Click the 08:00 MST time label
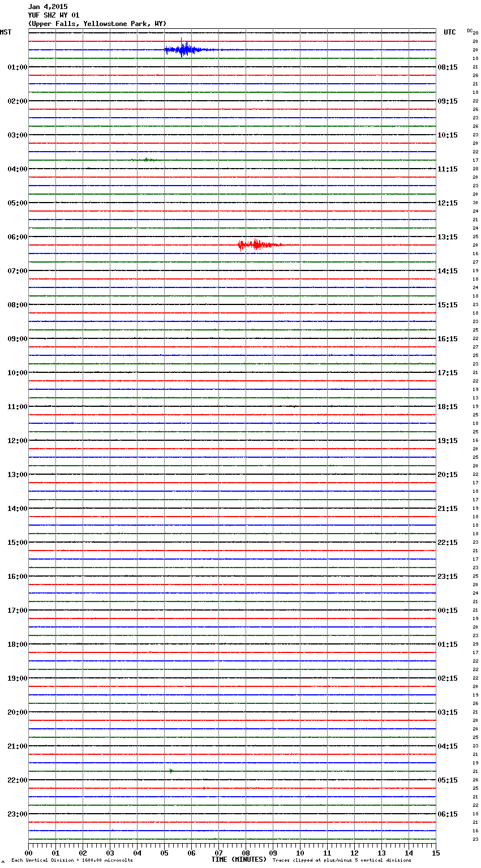This screenshot has width=481, height=868. (x=18, y=305)
